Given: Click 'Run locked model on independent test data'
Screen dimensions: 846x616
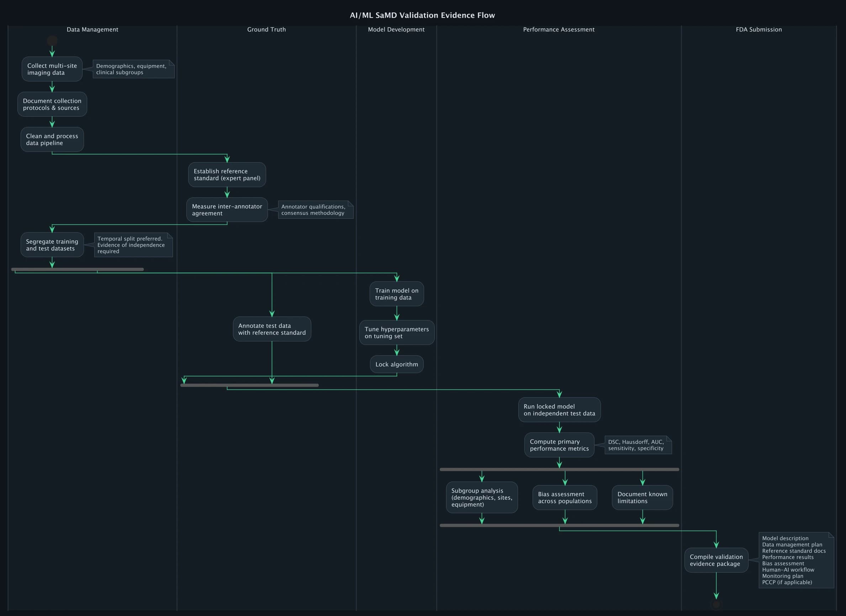Looking at the screenshot, I should coord(559,409).
